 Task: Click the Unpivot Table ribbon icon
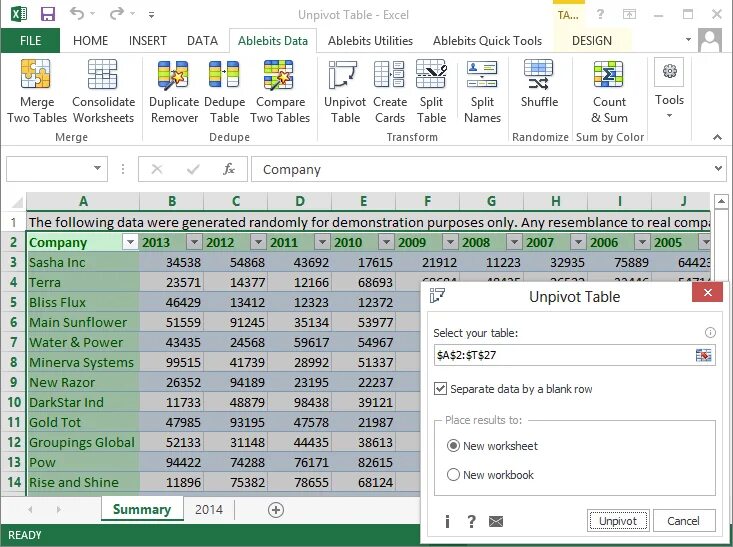click(x=345, y=92)
